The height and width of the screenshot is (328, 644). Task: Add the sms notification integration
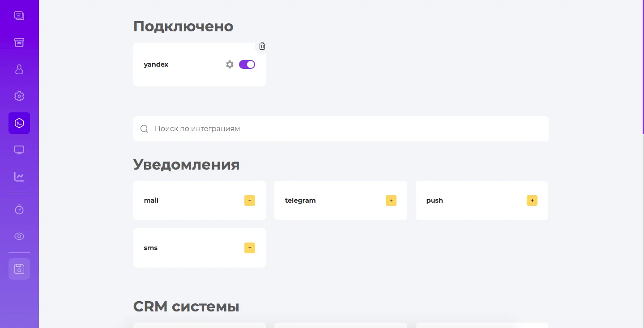coord(250,248)
